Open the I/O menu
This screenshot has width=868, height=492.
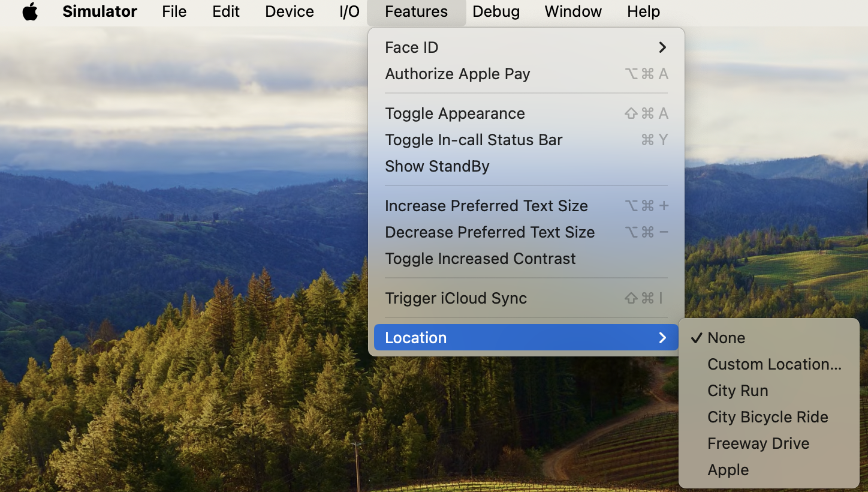point(349,11)
